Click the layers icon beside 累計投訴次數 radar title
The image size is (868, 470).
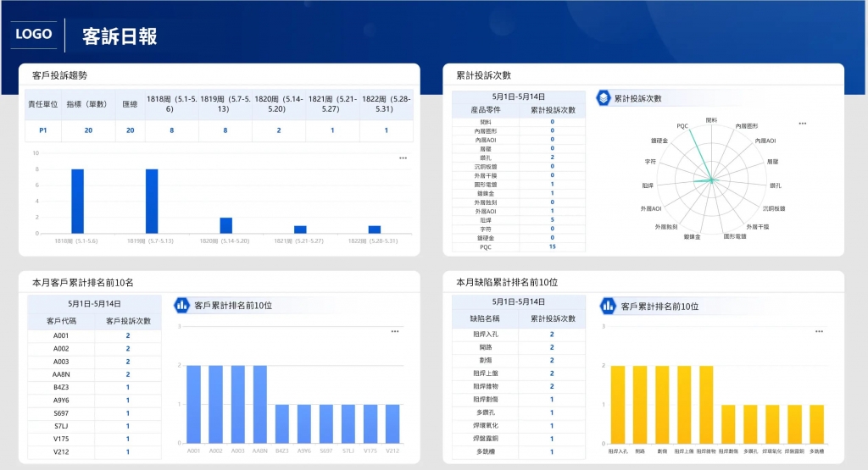pos(603,98)
